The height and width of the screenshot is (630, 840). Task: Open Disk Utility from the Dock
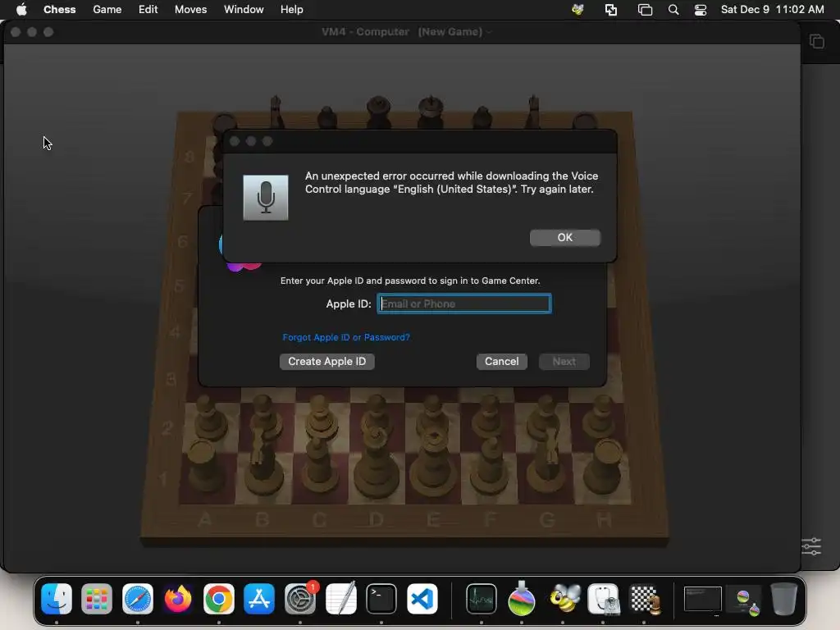point(603,598)
